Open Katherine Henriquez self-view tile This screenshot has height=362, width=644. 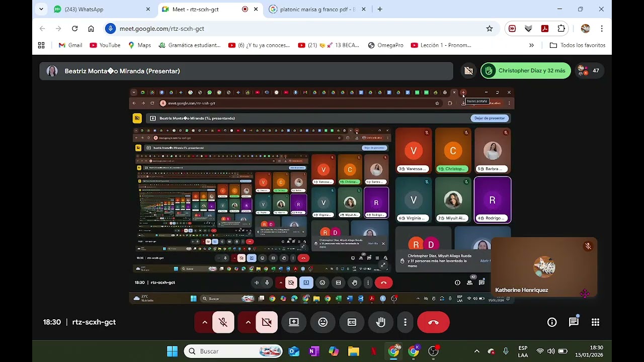pos(544,267)
